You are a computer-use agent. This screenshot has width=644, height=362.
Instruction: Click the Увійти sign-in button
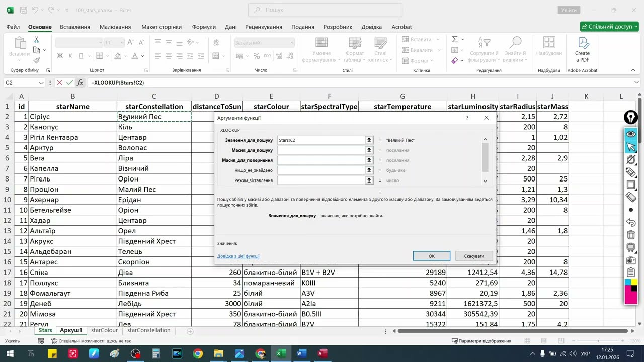569,10
